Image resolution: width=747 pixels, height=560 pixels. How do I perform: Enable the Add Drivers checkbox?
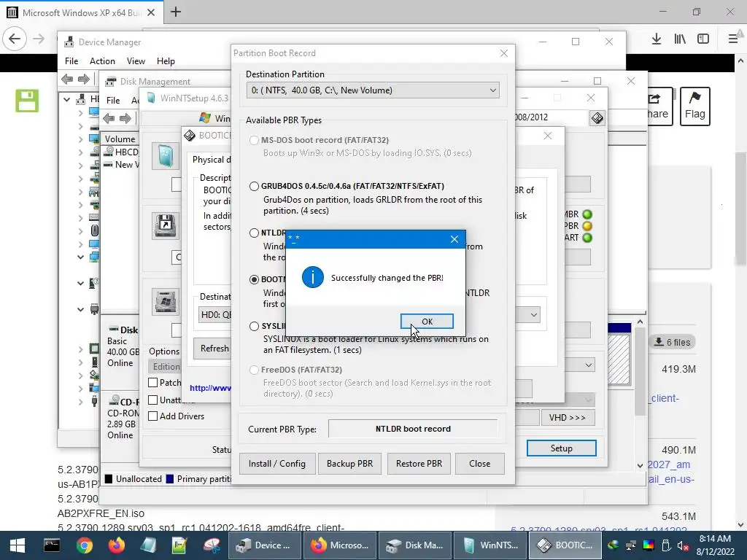(x=153, y=416)
